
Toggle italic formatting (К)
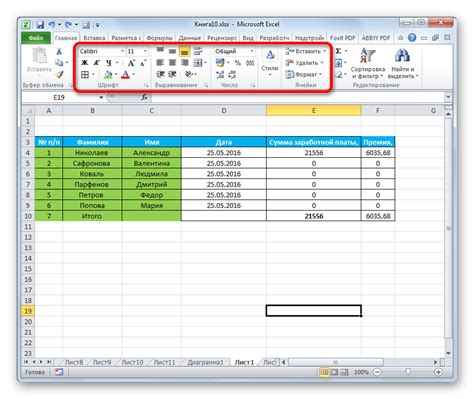(x=97, y=63)
